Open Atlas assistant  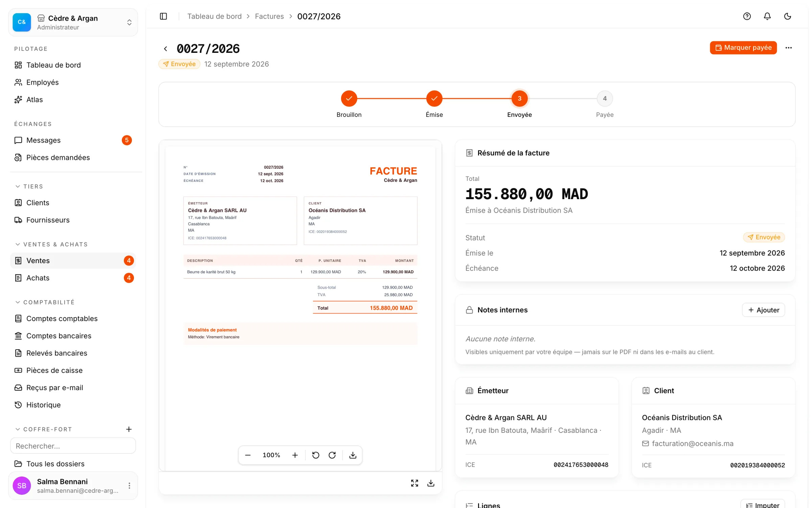tap(73, 100)
